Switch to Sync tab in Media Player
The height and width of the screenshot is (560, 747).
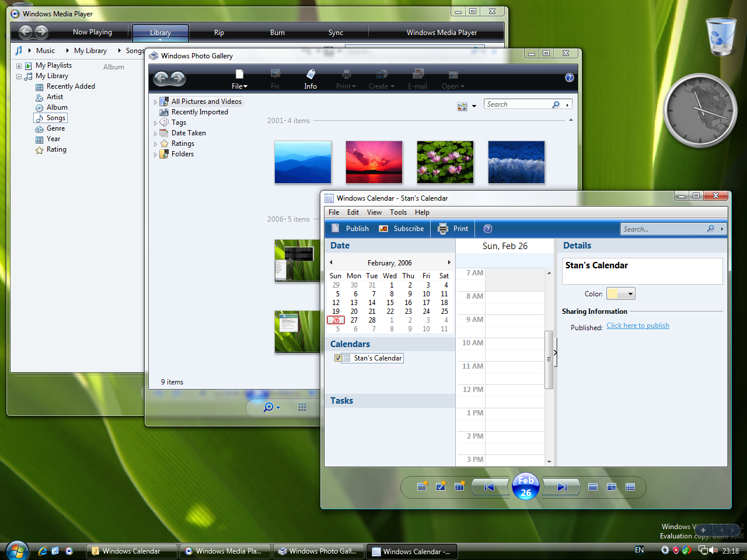tap(336, 33)
